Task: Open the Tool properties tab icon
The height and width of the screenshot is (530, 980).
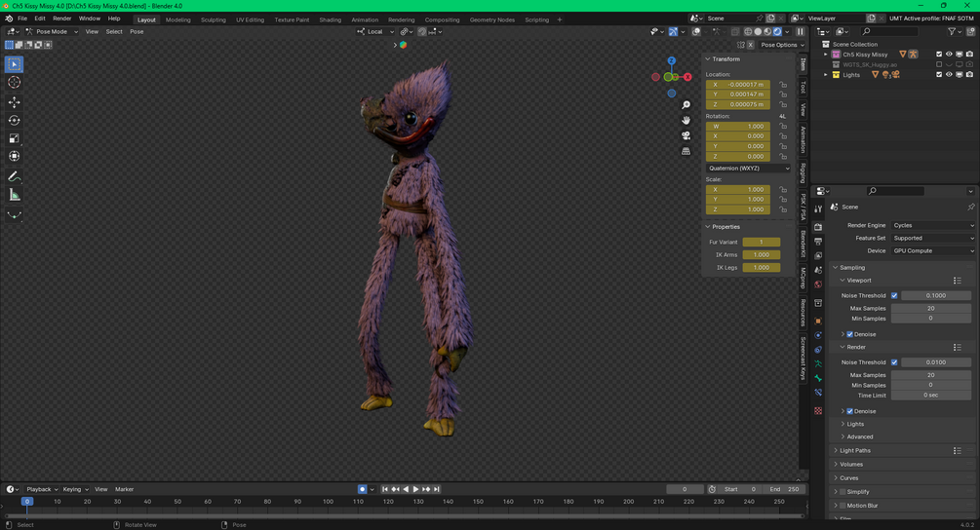Action: (817, 209)
